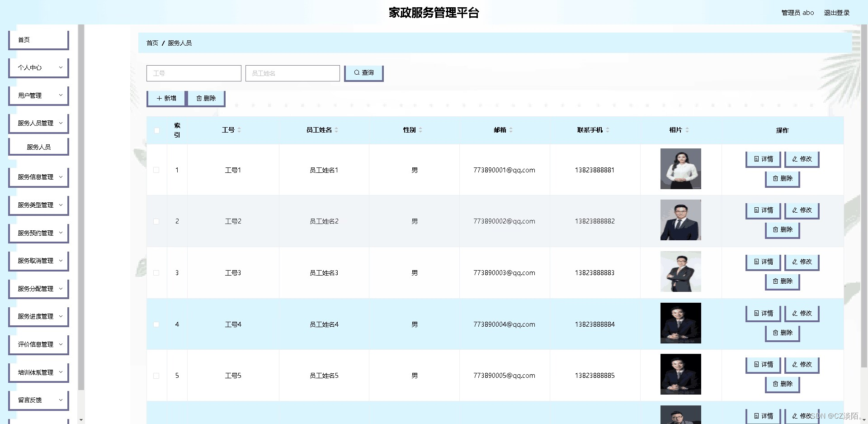Click 删除 for 工号4 row
The width and height of the screenshot is (868, 424).
[782, 333]
